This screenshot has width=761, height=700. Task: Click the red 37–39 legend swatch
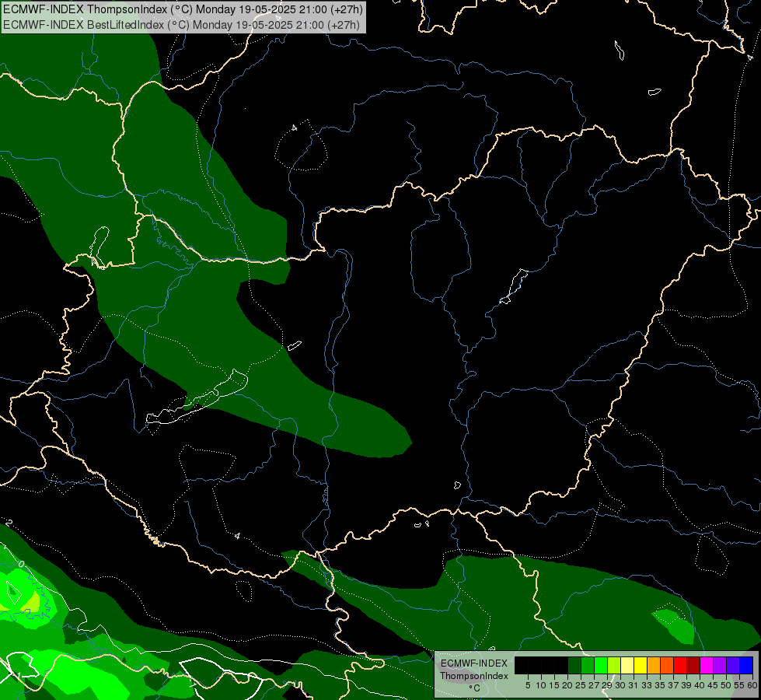(x=680, y=665)
